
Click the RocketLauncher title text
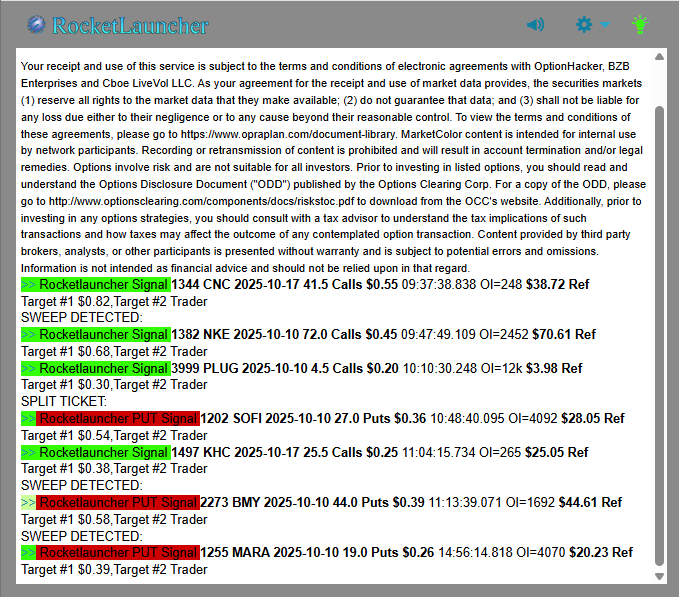130,26
